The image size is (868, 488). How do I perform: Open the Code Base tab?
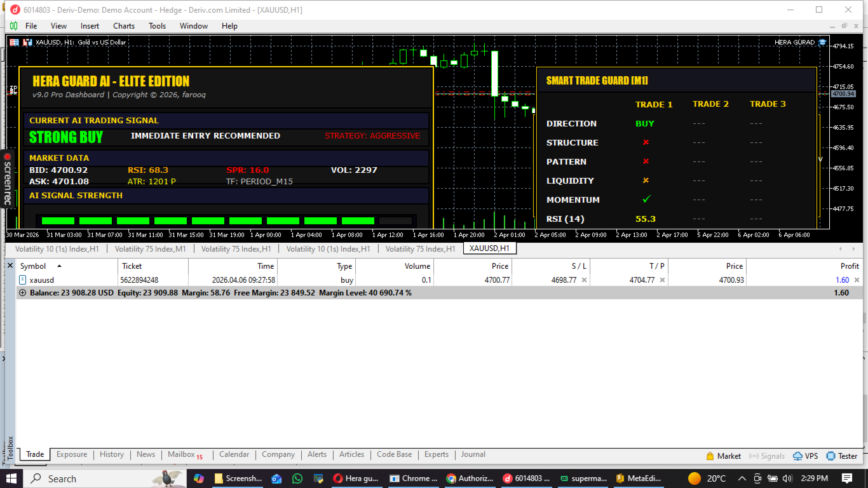click(394, 454)
